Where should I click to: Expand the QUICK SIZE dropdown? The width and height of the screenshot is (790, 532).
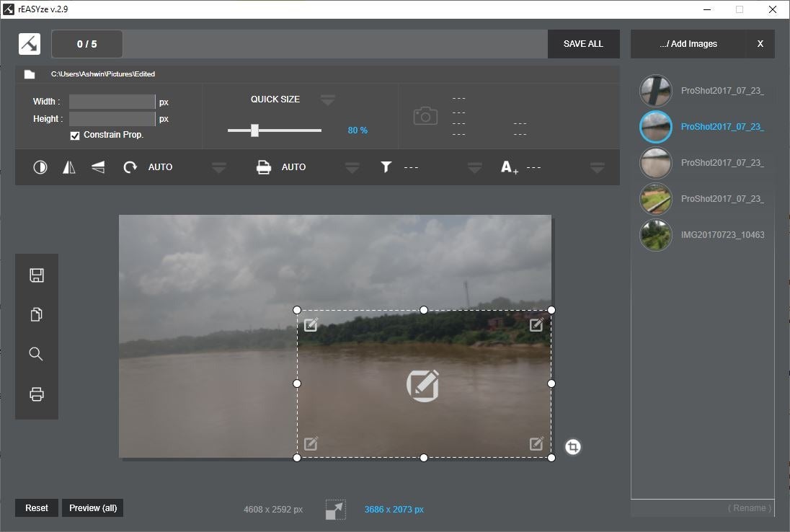point(327,99)
